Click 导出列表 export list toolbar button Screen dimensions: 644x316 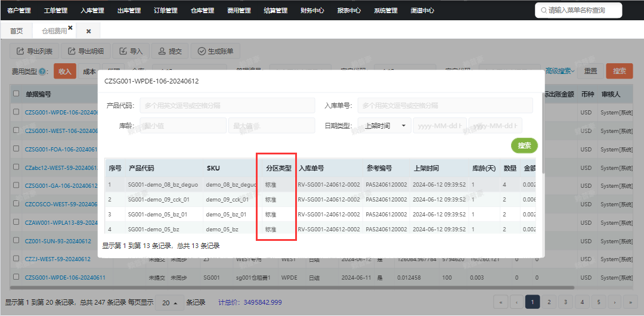pyautogui.click(x=35, y=51)
